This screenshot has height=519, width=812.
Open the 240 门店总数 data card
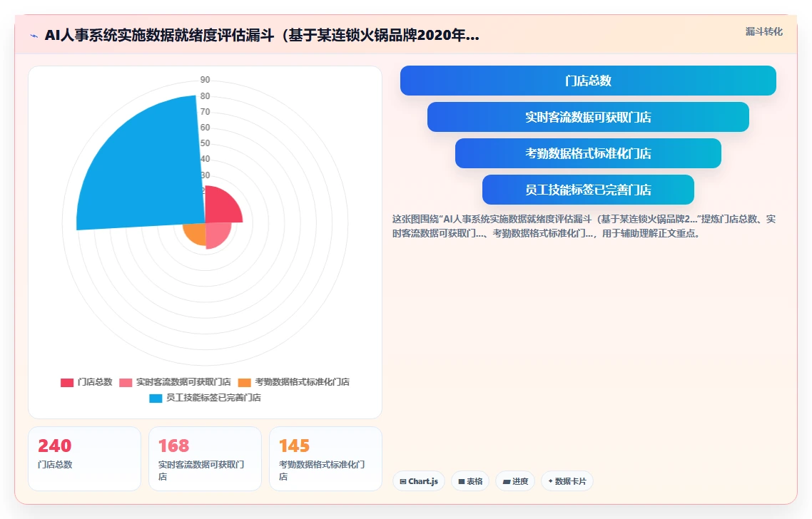[x=84, y=458]
